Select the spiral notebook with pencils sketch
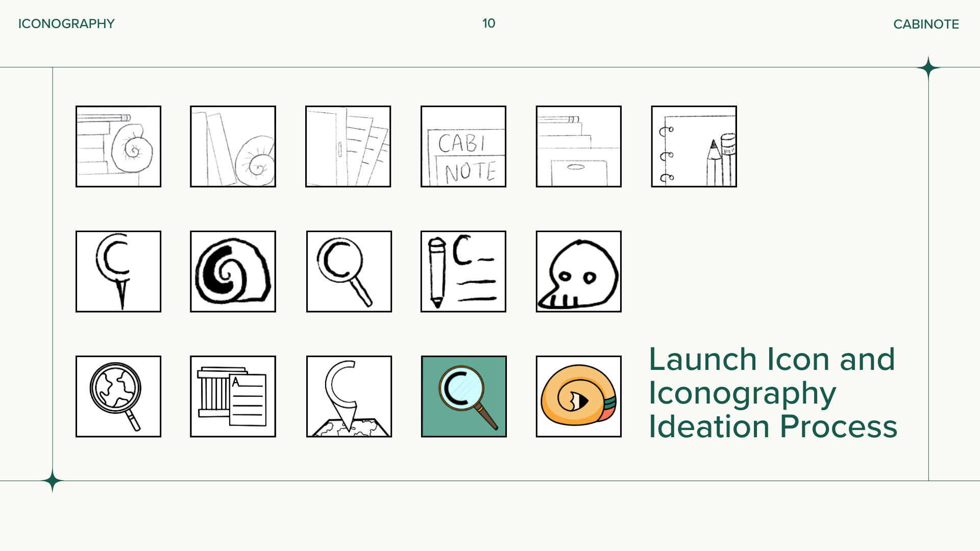 point(694,146)
